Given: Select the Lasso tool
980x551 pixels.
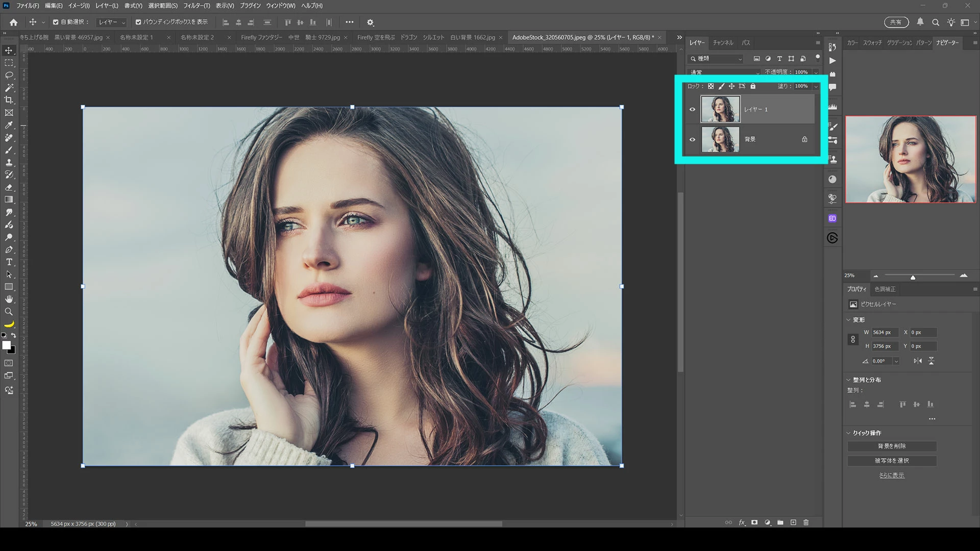Looking at the screenshot, I should point(9,76).
